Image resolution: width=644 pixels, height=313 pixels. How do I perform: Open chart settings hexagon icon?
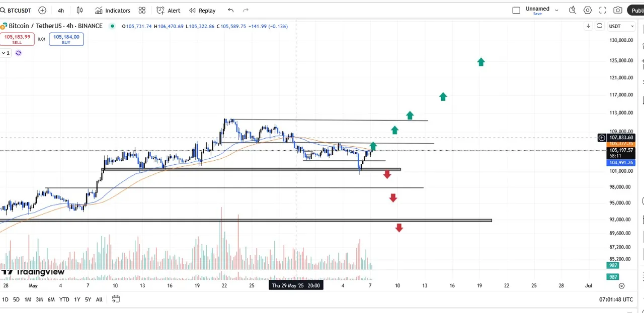coord(588,10)
